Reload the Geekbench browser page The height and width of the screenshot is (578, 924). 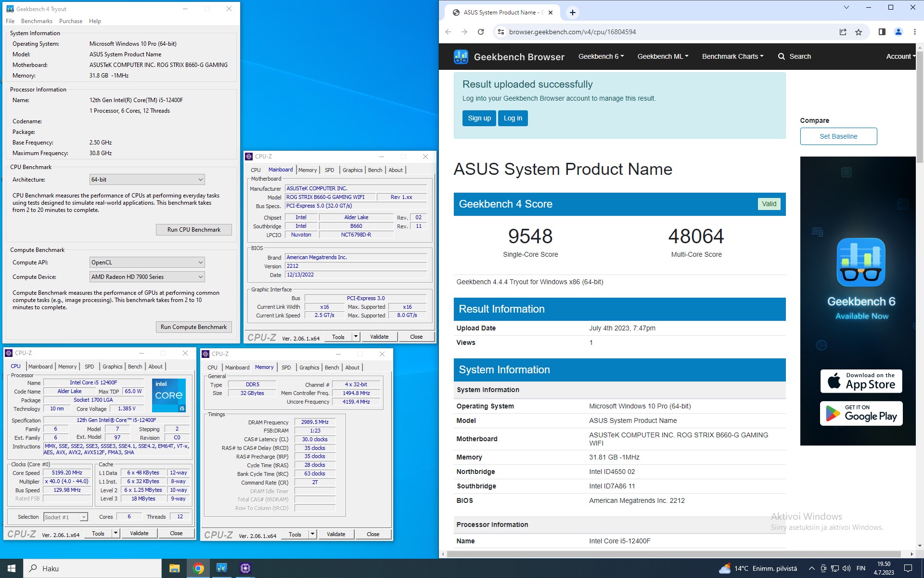click(480, 32)
